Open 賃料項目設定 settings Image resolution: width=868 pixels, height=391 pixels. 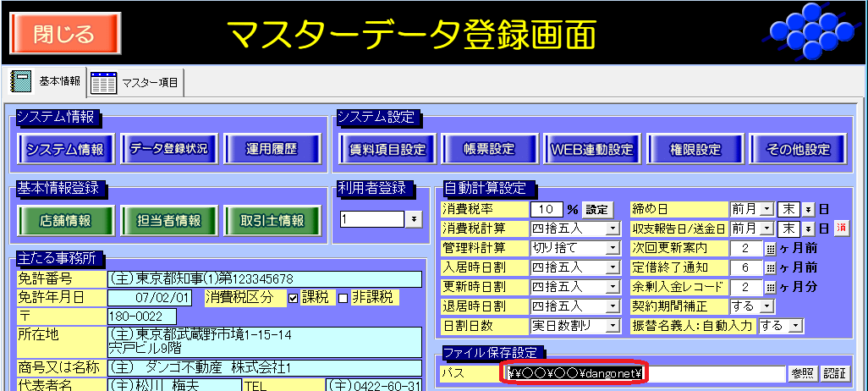pos(387,150)
